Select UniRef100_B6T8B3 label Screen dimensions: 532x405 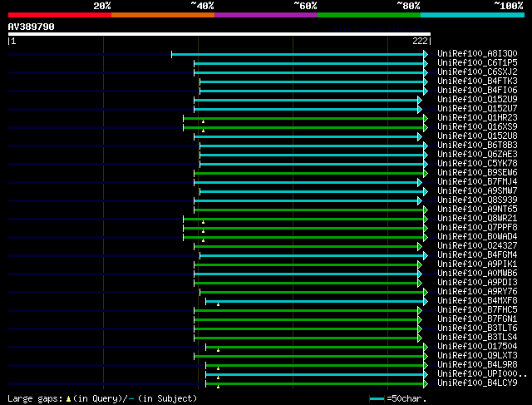(x=477, y=146)
